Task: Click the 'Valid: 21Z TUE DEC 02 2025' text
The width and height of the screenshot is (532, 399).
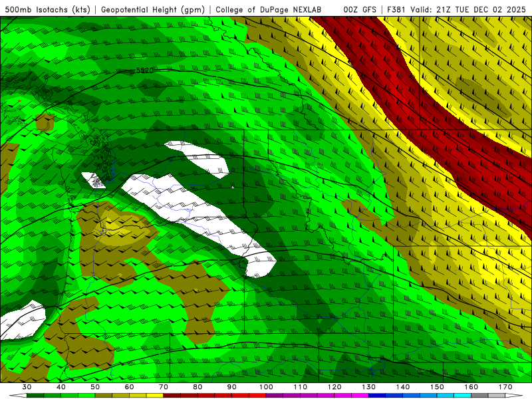Action: [x=468, y=9]
